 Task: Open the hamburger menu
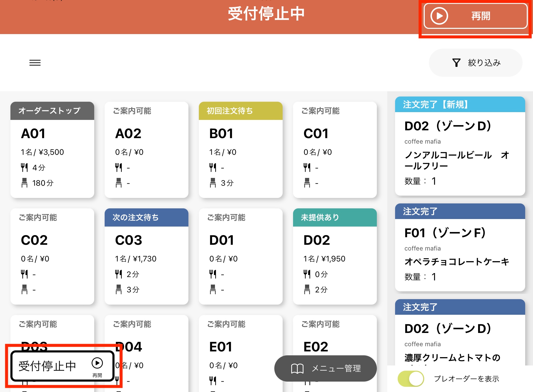pos(35,63)
